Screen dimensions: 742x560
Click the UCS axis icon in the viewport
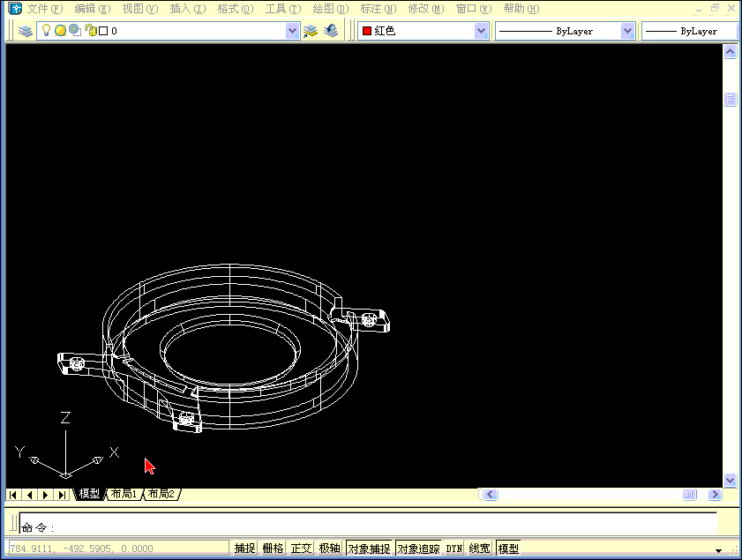click(66, 445)
